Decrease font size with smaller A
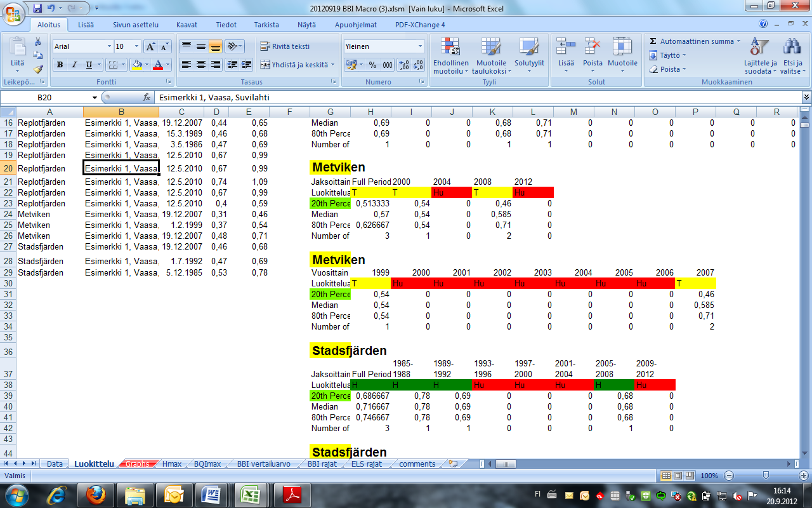This screenshot has width=812, height=508. pos(164,46)
